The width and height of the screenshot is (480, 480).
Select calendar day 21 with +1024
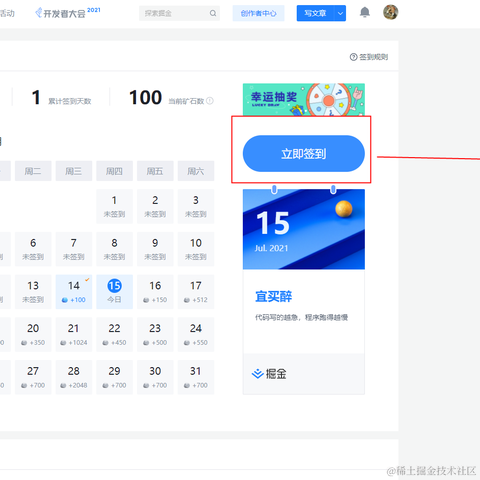click(x=74, y=334)
